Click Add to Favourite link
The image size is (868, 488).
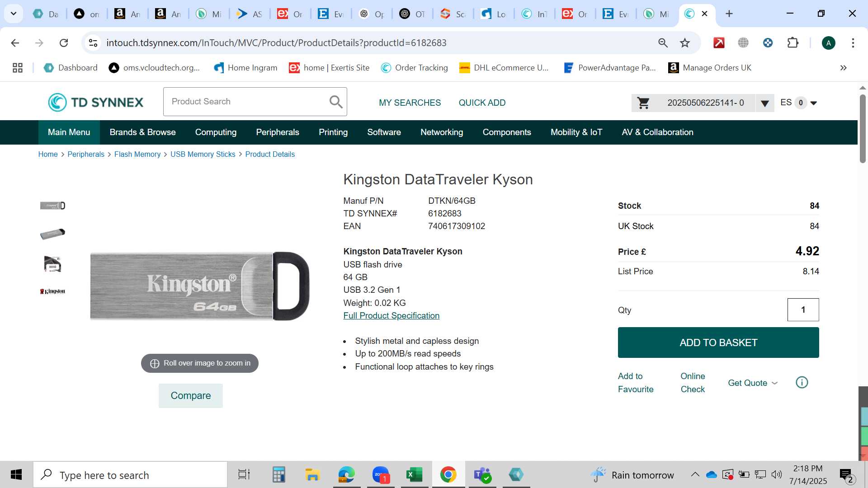pyautogui.click(x=636, y=383)
